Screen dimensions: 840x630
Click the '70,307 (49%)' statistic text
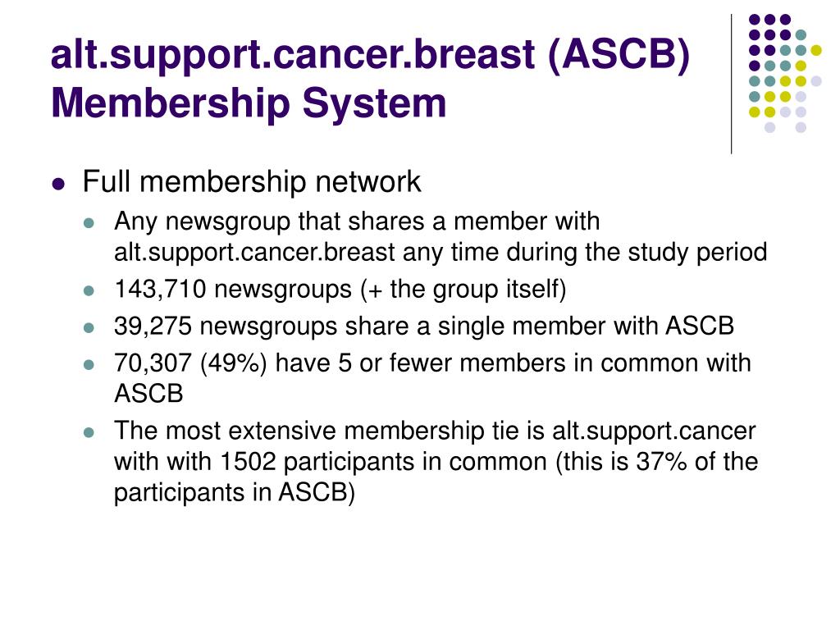click(x=190, y=363)
